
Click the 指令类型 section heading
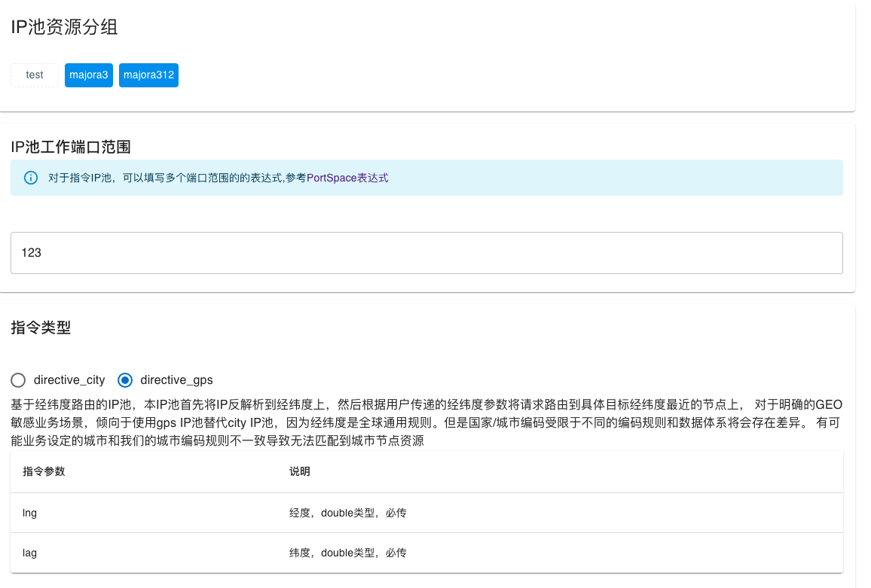[41, 327]
